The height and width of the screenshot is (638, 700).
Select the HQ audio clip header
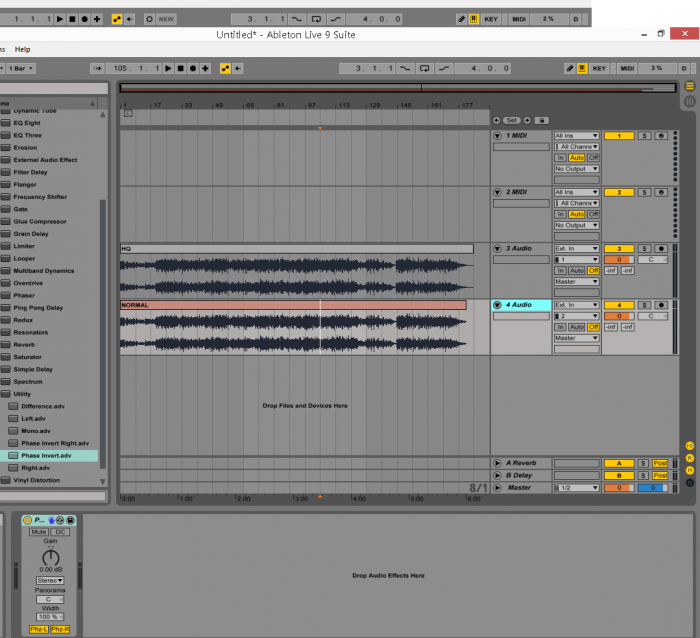pos(296,249)
